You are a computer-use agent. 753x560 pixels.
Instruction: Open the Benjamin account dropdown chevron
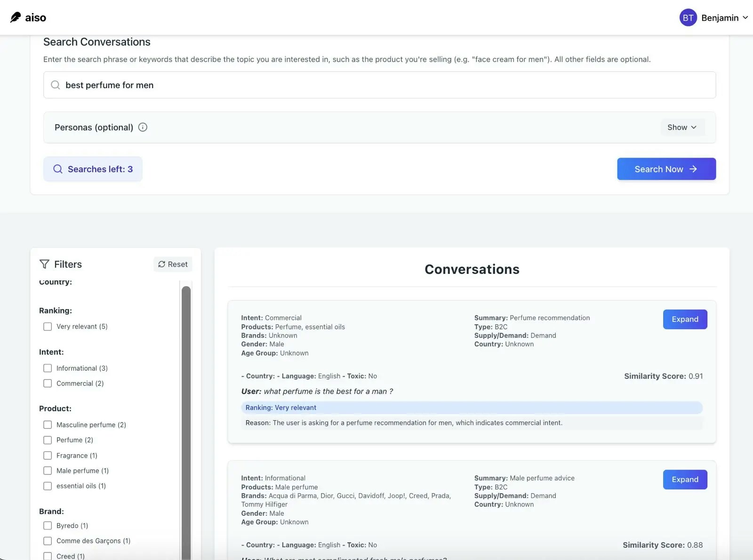[745, 18]
